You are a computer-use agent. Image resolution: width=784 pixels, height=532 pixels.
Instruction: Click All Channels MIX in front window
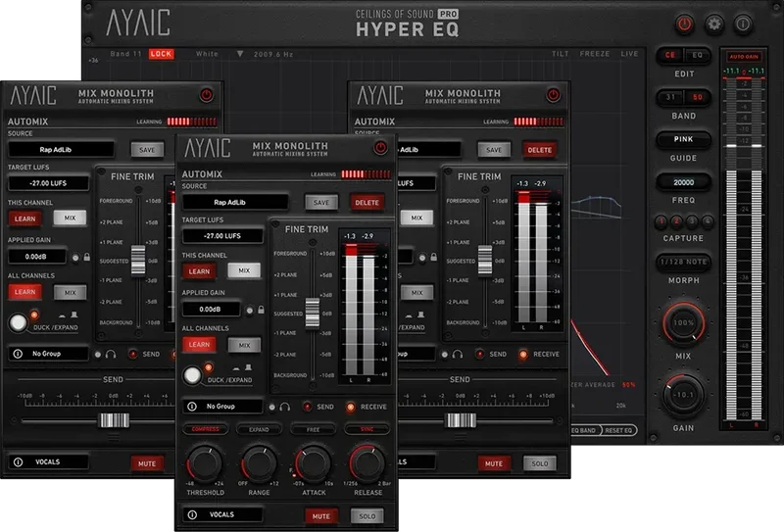[x=244, y=345]
